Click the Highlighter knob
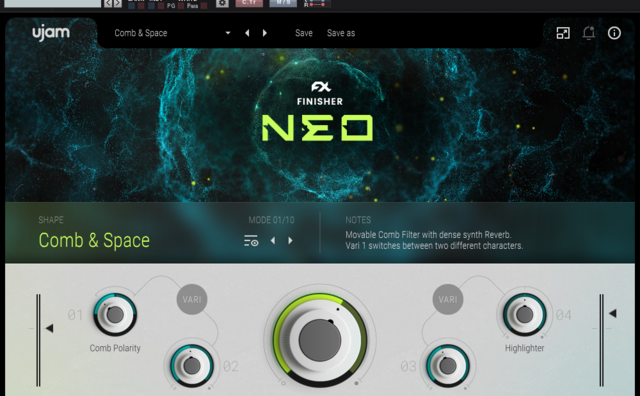The height and width of the screenshot is (396, 640). pos(524,314)
